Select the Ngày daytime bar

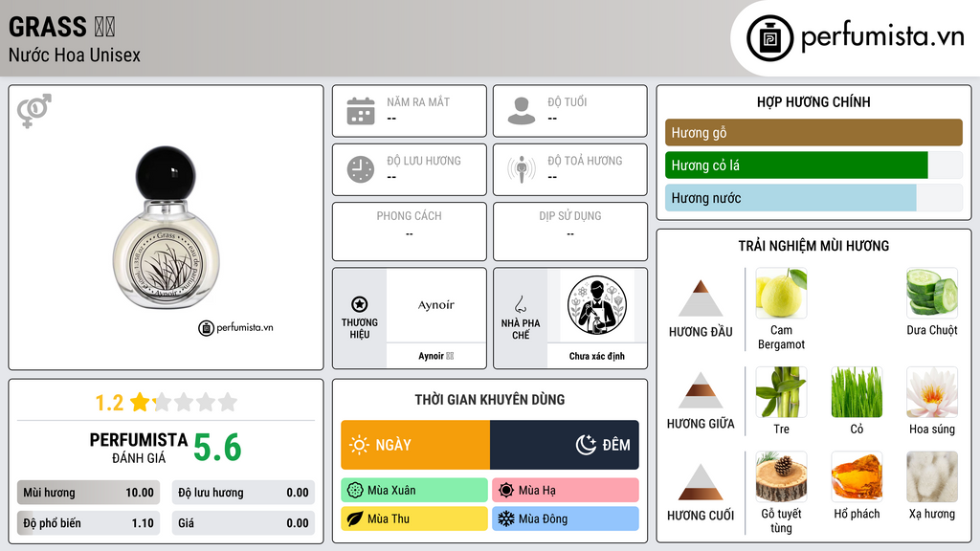[415, 445]
